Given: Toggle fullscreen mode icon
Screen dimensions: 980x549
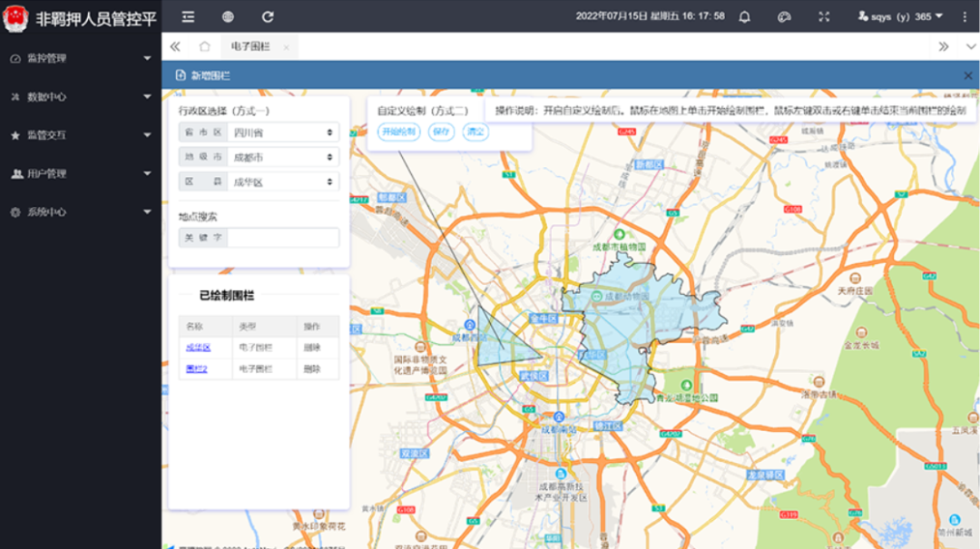Looking at the screenshot, I should [x=824, y=17].
